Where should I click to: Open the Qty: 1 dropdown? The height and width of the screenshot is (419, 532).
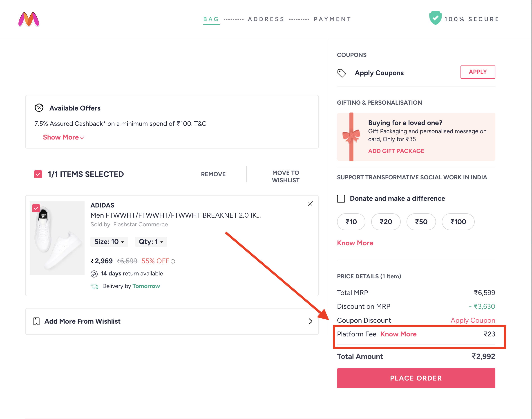tap(151, 241)
